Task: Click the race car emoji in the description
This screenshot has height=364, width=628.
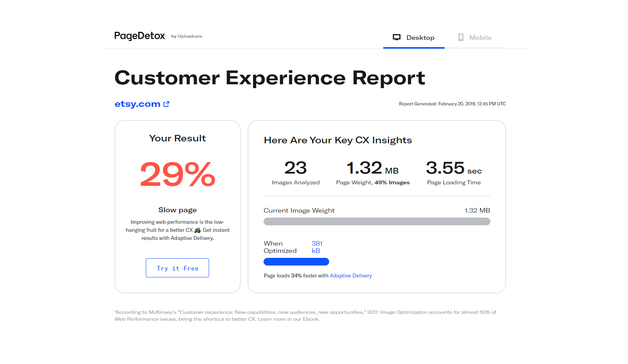Action: pos(197,230)
